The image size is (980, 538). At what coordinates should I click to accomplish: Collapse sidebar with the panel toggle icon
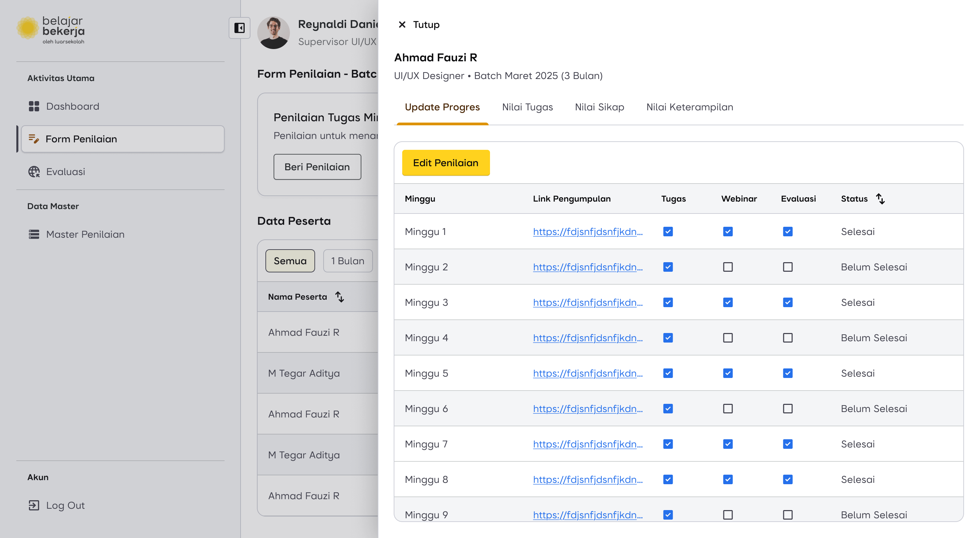pyautogui.click(x=239, y=28)
